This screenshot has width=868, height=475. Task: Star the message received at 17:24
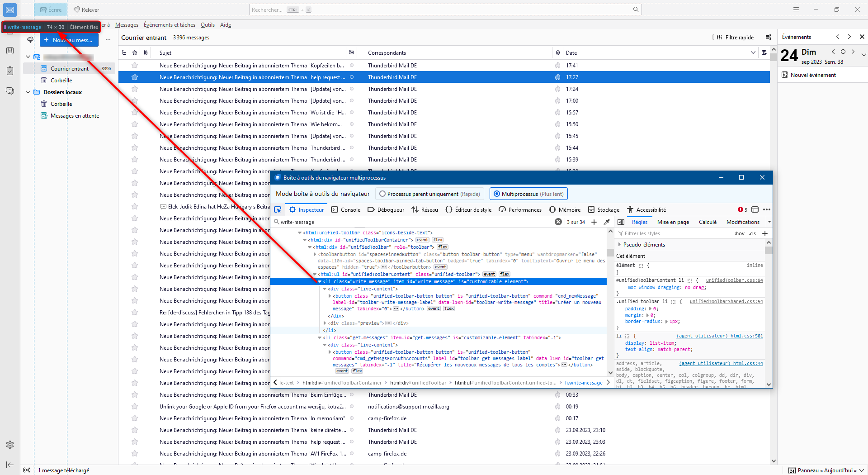coord(135,89)
